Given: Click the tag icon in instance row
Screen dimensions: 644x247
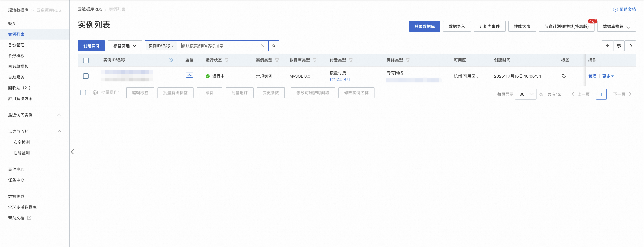Looking at the screenshot, I should pos(563,76).
